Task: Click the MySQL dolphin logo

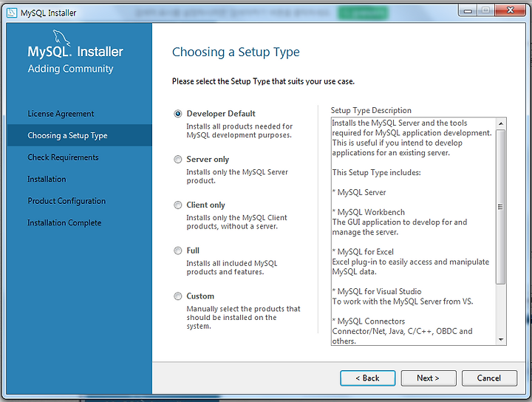Action: coord(61,38)
